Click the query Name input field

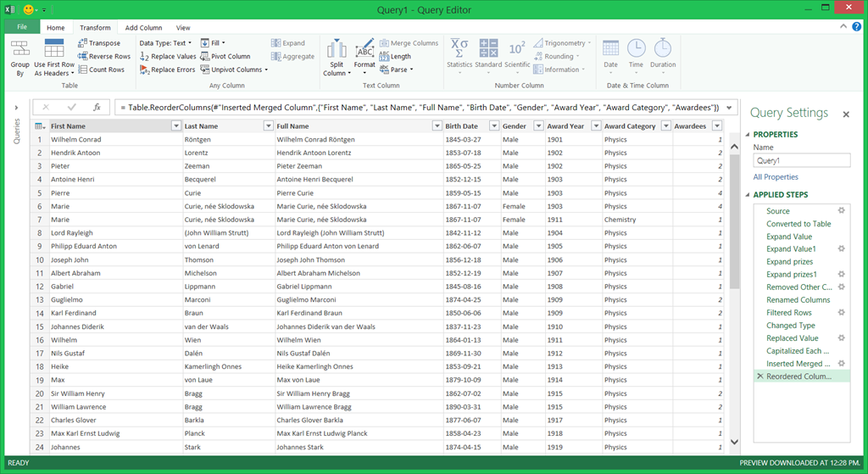click(801, 160)
